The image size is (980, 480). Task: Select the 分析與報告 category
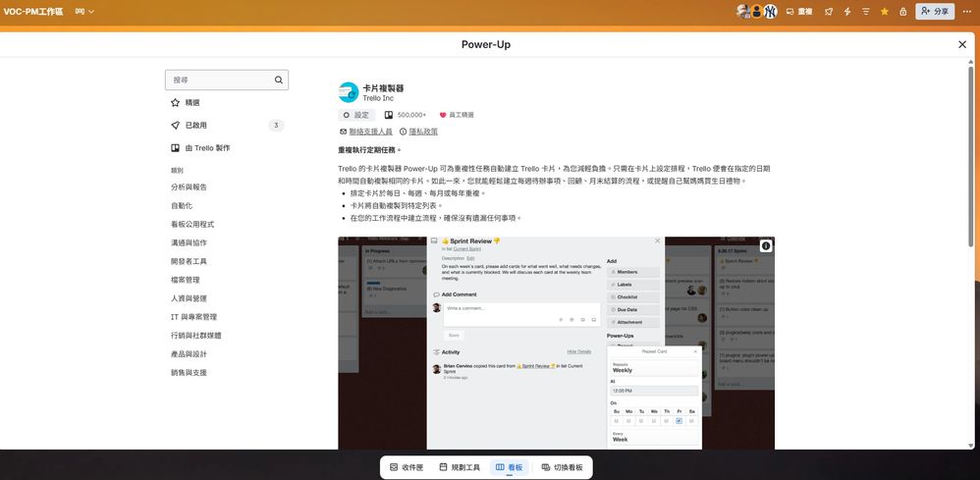click(x=189, y=187)
